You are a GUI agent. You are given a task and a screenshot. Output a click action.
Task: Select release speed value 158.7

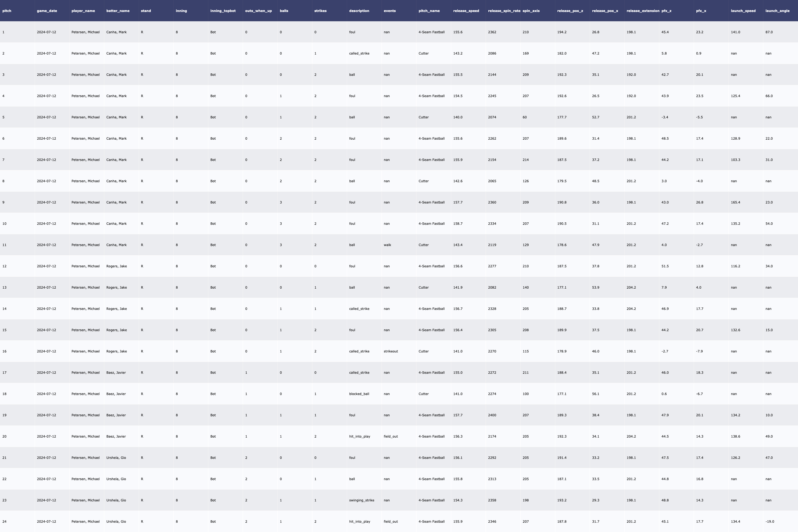458,224
